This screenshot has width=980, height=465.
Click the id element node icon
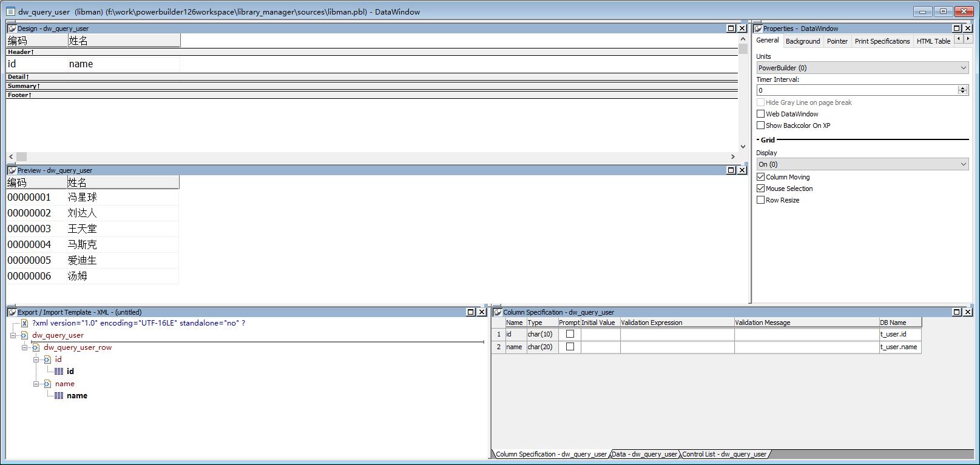click(x=47, y=360)
